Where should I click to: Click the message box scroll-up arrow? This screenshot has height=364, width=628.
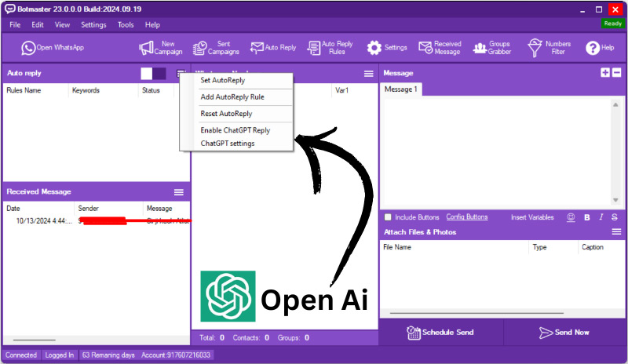tap(615, 104)
